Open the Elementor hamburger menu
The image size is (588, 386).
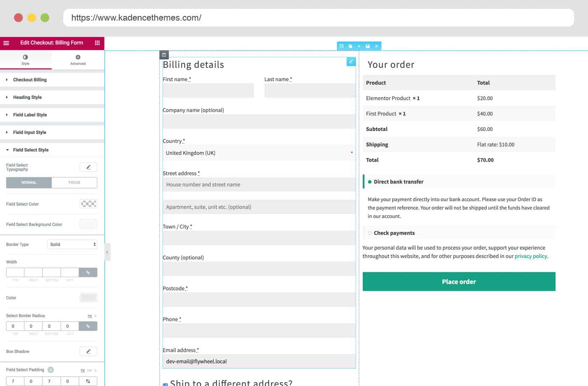[6, 43]
